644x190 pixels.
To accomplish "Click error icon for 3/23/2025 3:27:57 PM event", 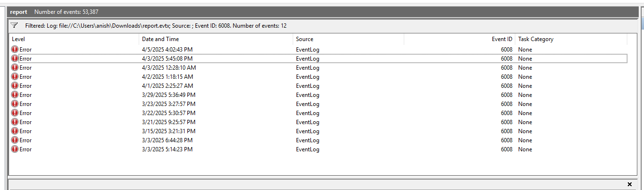I will pyautogui.click(x=15, y=104).
